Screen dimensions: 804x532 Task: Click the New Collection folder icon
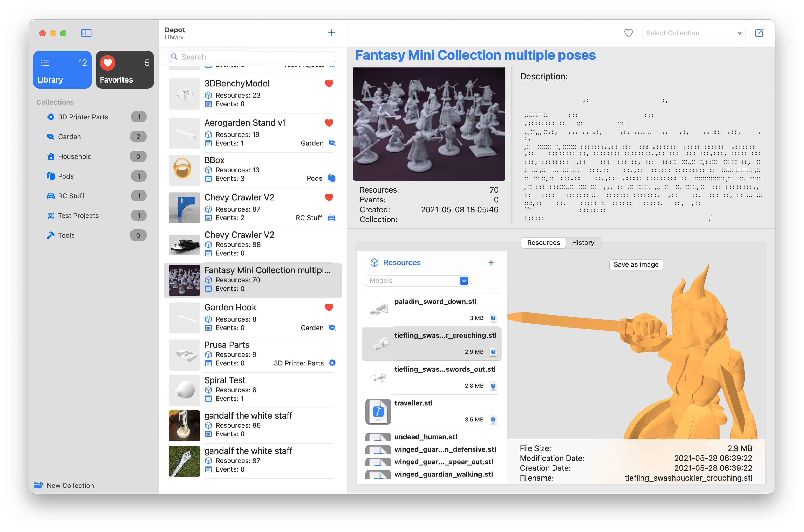click(38, 485)
